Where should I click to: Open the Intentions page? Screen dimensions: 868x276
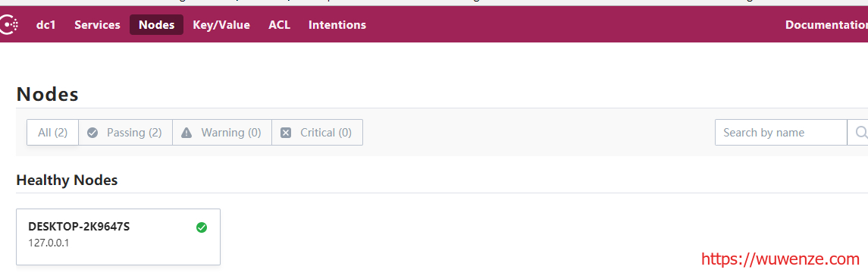[x=337, y=25]
